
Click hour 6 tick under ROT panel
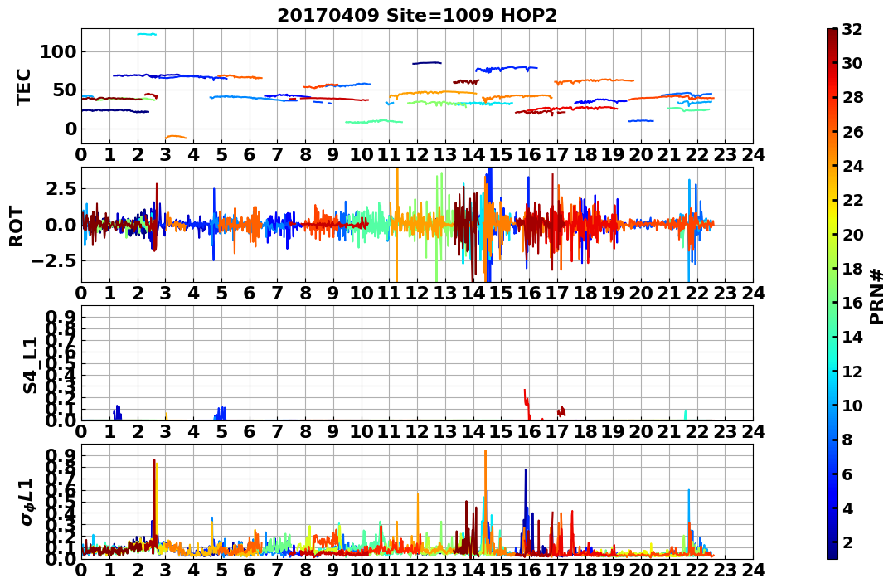[x=249, y=293]
